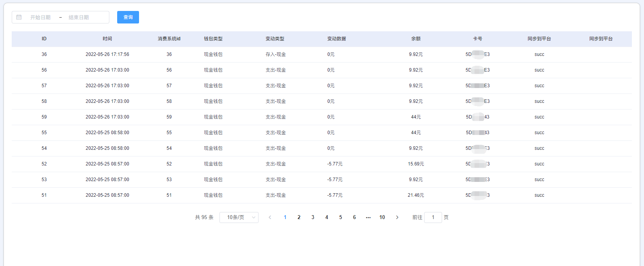The width and height of the screenshot is (644, 266).
Task: Select page 10 in pagination
Action: click(x=382, y=217)
